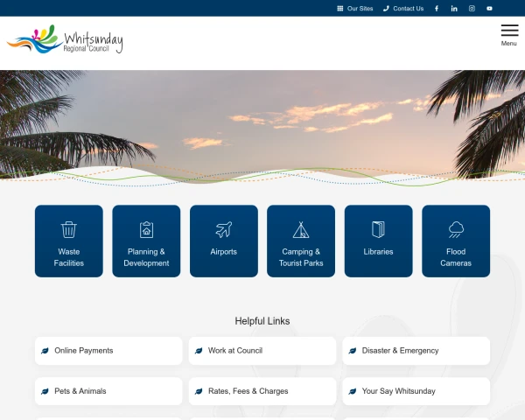Image resolution: width=525 pixels, height=420 pixels.
Task: Open the Waste Facilities tile
Action: [69, 241]
